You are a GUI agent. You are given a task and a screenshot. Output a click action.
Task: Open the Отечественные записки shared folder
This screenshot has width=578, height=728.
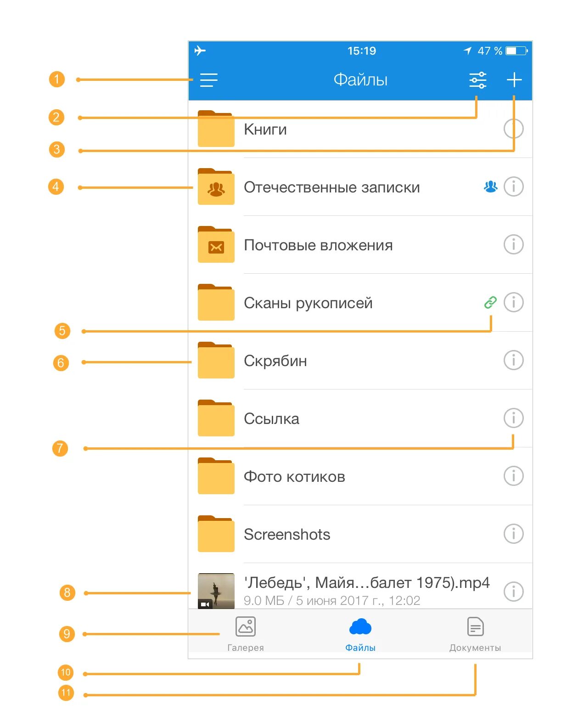[x=331, y=187]
